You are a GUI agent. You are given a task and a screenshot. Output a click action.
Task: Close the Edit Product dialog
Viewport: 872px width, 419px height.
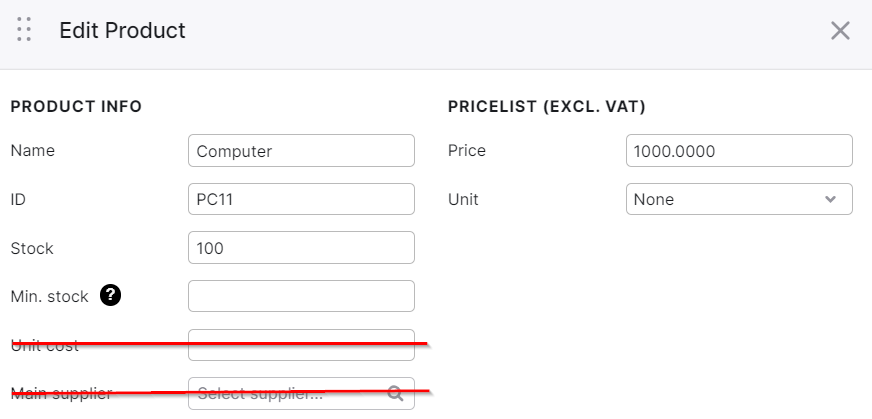(x=840, y=31)
